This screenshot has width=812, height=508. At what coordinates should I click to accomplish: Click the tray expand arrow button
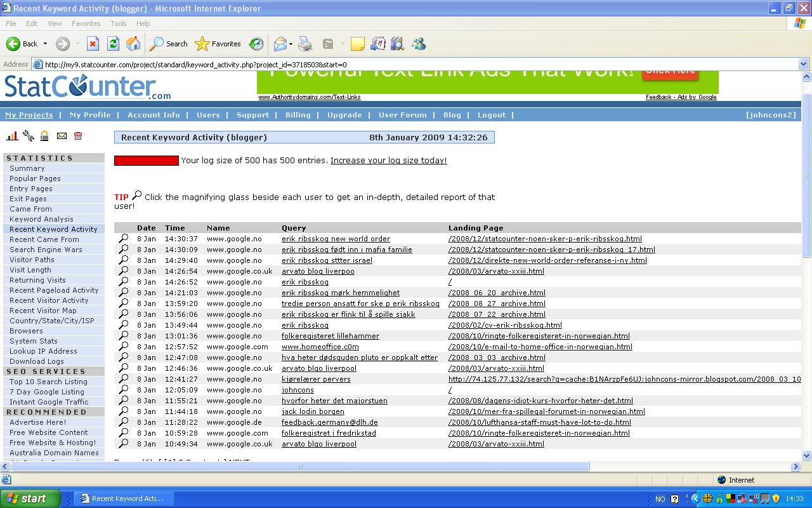pyautogui.click(x=696, y=498)
